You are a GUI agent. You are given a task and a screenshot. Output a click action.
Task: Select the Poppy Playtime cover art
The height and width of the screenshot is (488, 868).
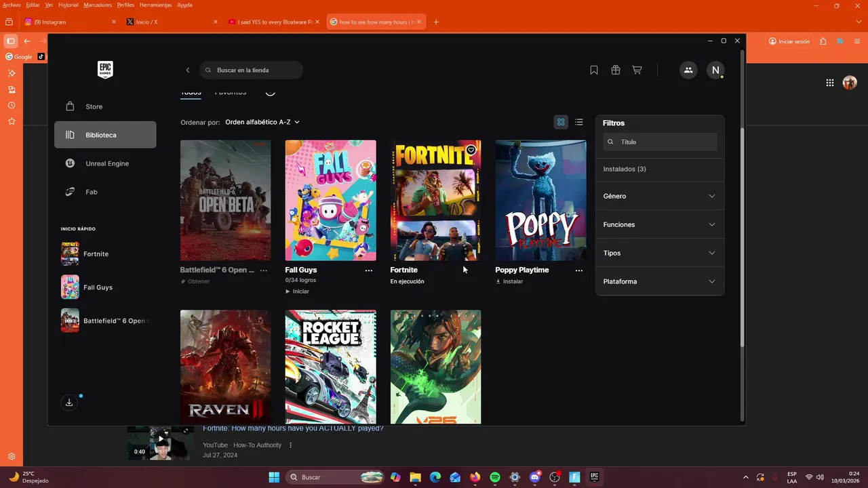pyautogui.click(x=541, y=201)
